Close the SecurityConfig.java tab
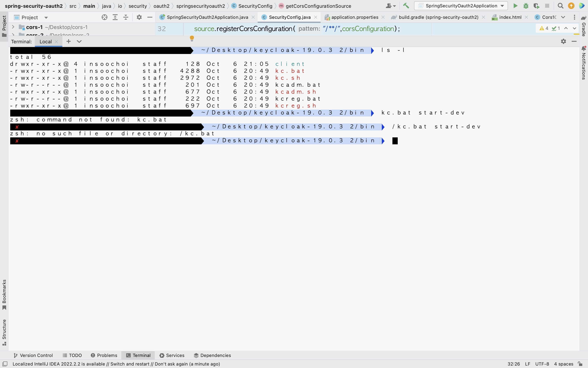This screenshot has width=588, height=368. pos(316,17)
